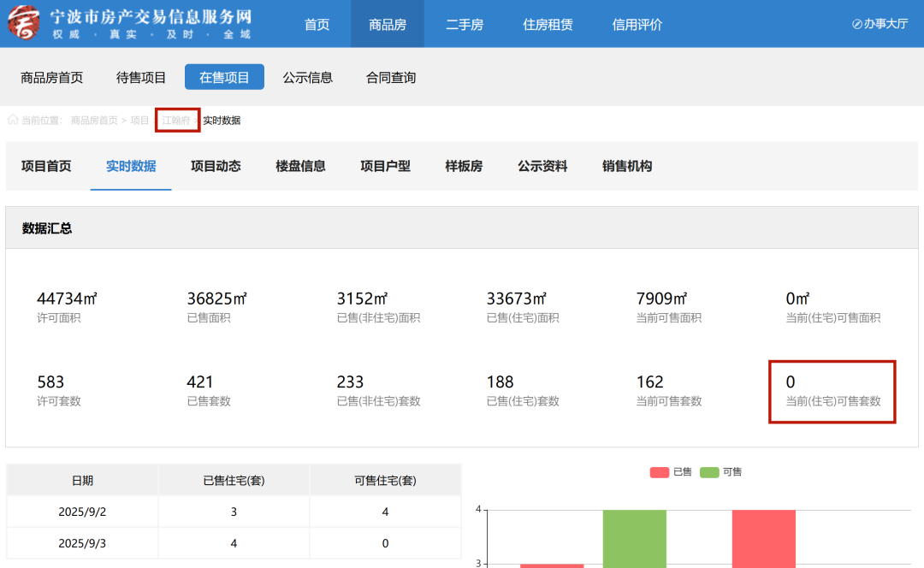The image size is (924, 568).
Task: Switch to the 公示信息 tab
Action: 308,78
